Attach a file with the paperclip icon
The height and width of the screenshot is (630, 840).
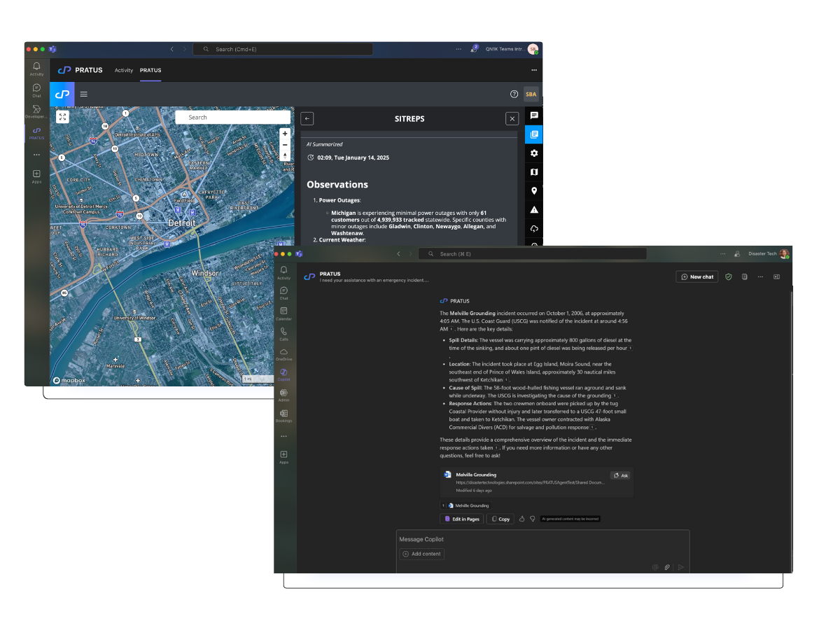pos(667,567)
